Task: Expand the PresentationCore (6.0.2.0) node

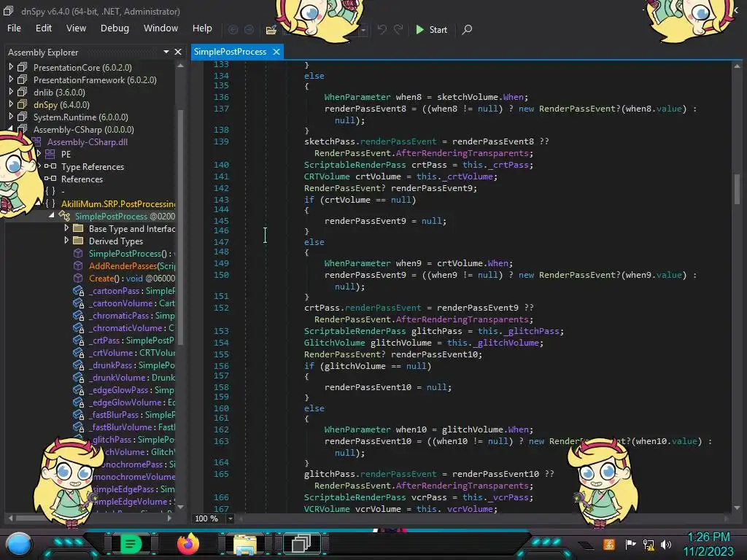Action: [10, 67]
